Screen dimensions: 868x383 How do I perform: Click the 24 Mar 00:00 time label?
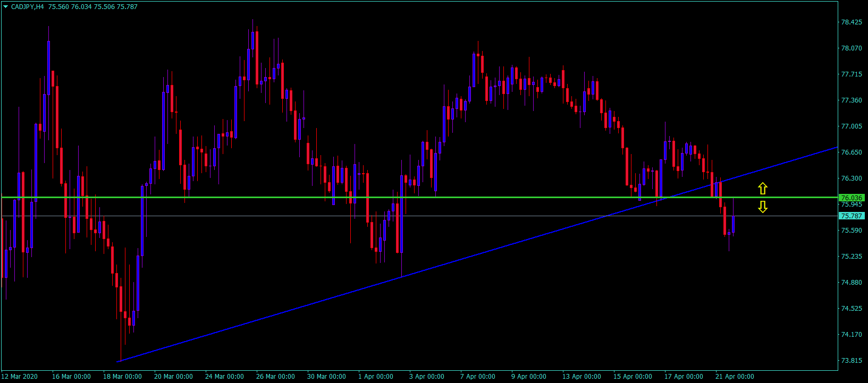point(224,377)
